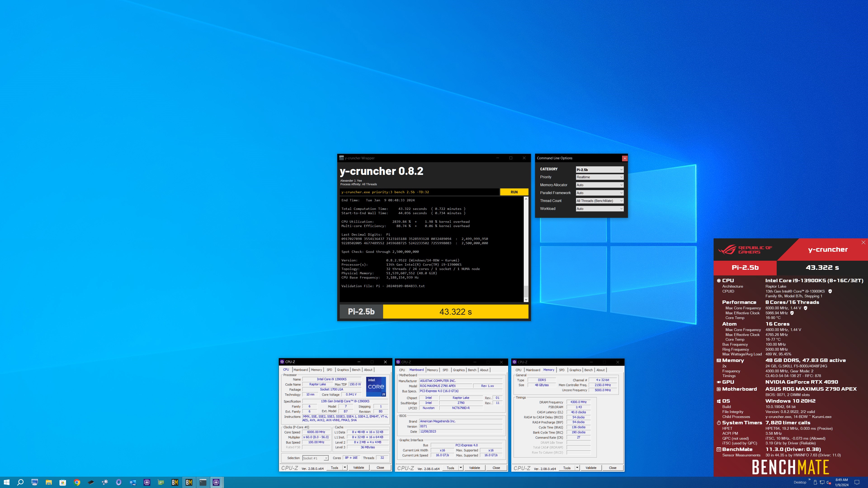
Task: Open the Workload dropdown
Action: pyautogui.click(x=600, y=209)
